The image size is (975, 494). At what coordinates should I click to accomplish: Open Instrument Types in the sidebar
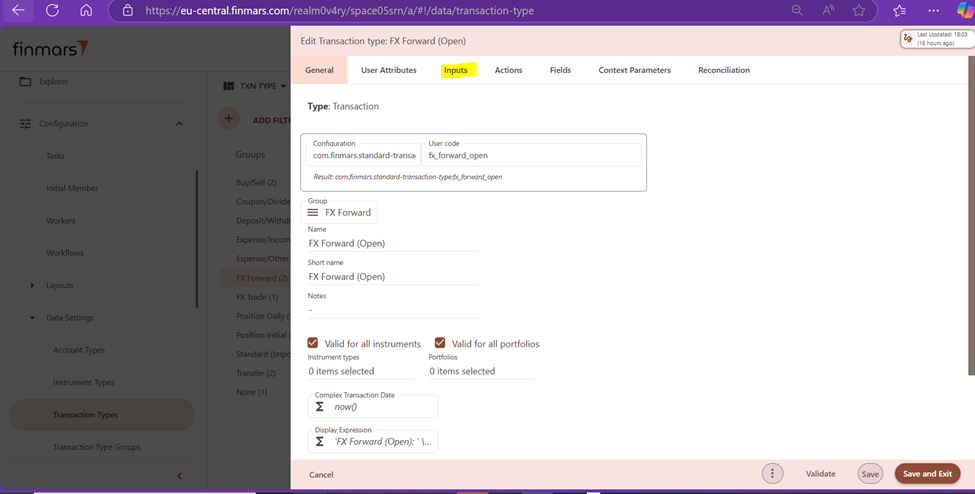pos(83,383)
